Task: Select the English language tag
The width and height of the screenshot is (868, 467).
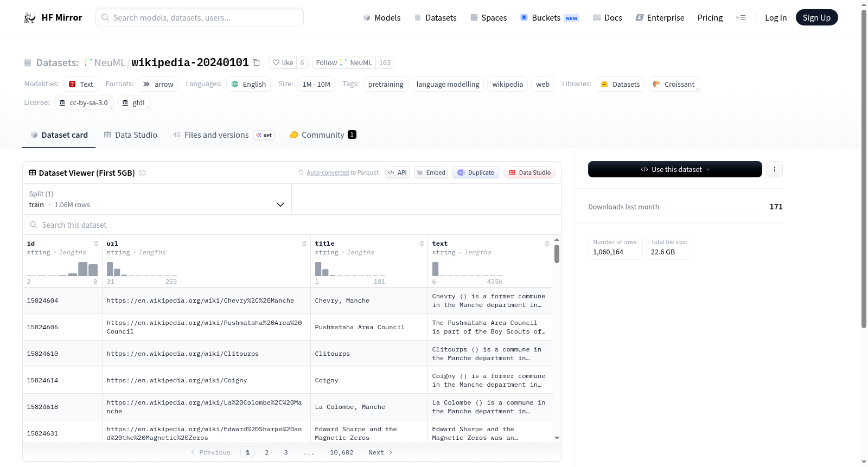Action: (248, 84)
